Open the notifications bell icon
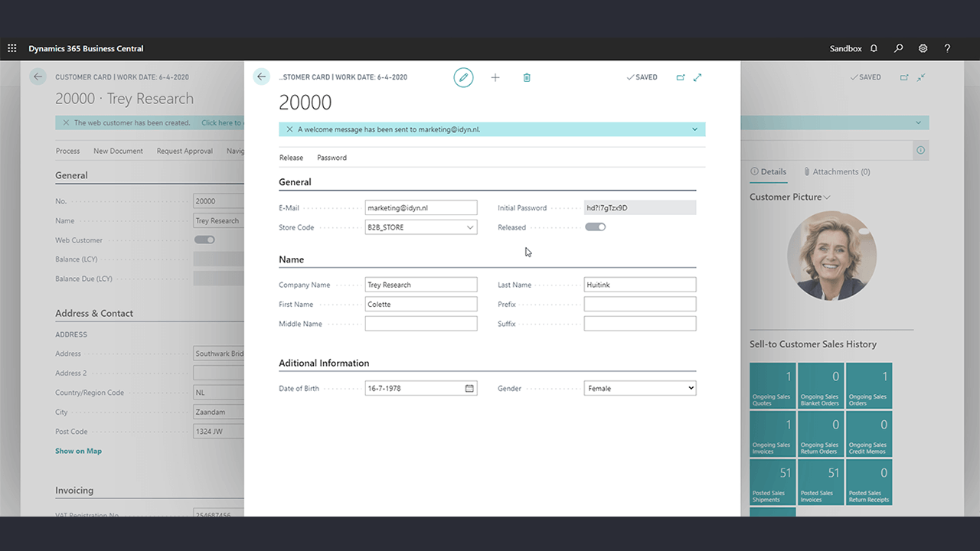The width and height of the screenshot is (980, 551). point(874,48)
